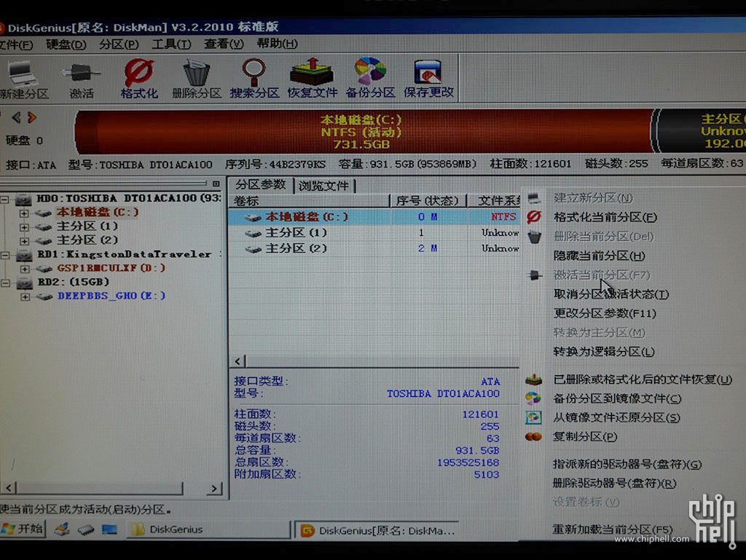Screen dimensions: 746x560
Task: Click tree panel scrollbar right arrow
Action: [214, 488]
